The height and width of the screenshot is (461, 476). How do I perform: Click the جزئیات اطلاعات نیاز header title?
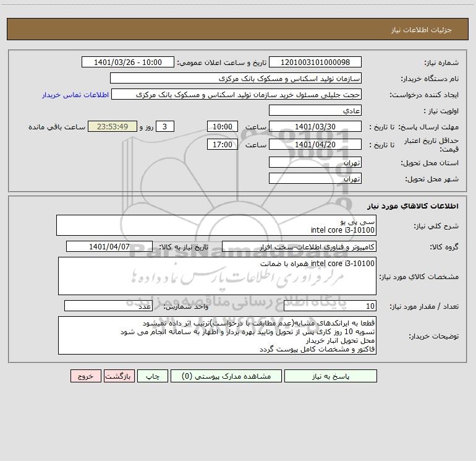(422, 30)
